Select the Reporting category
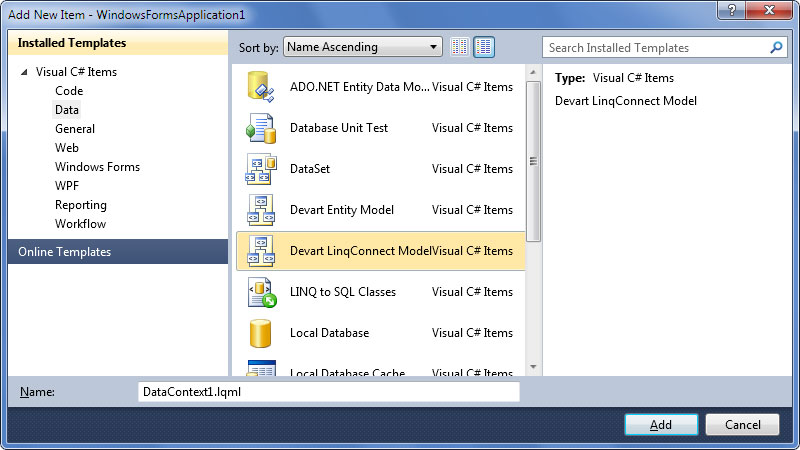Image resolution: width=800 pixels, height=450 pixels. [x=81, y=205]
